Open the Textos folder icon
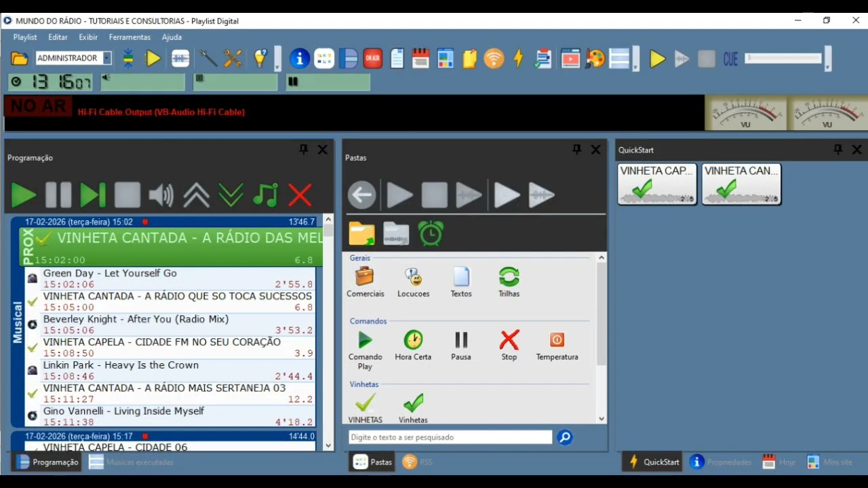 (x=461, y=282)
